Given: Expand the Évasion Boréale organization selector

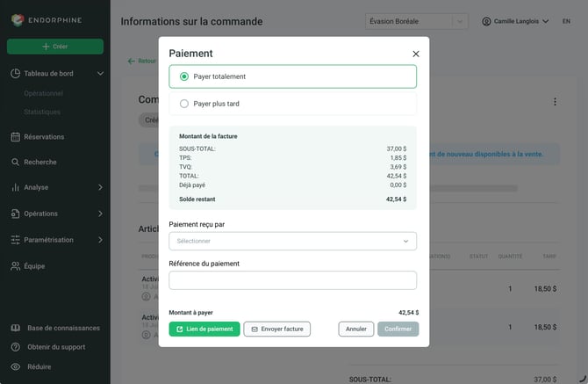Looking at the screenshot, I should pyautogui.click(x=416, y=21).
